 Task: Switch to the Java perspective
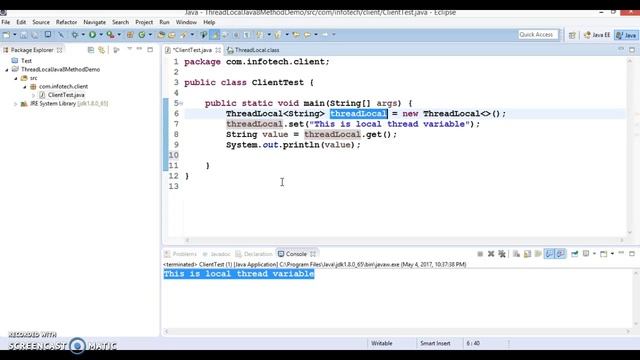[x=627, y=35]
